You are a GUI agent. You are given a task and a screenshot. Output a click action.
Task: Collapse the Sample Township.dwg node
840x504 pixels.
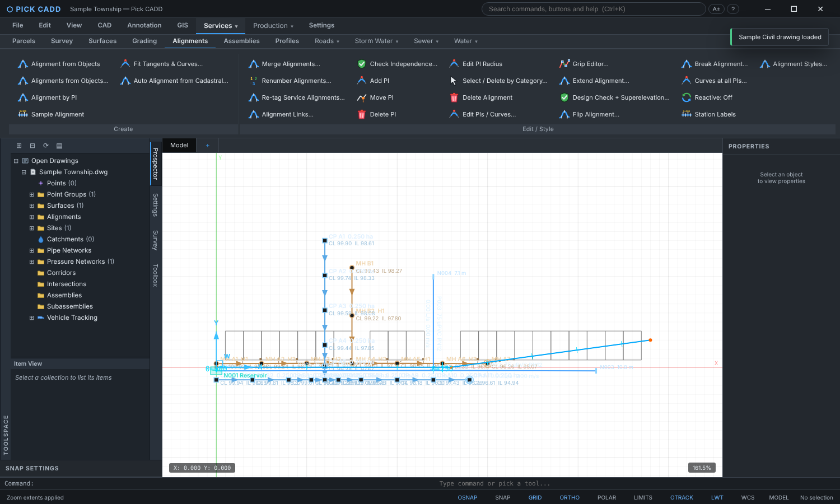24,172
